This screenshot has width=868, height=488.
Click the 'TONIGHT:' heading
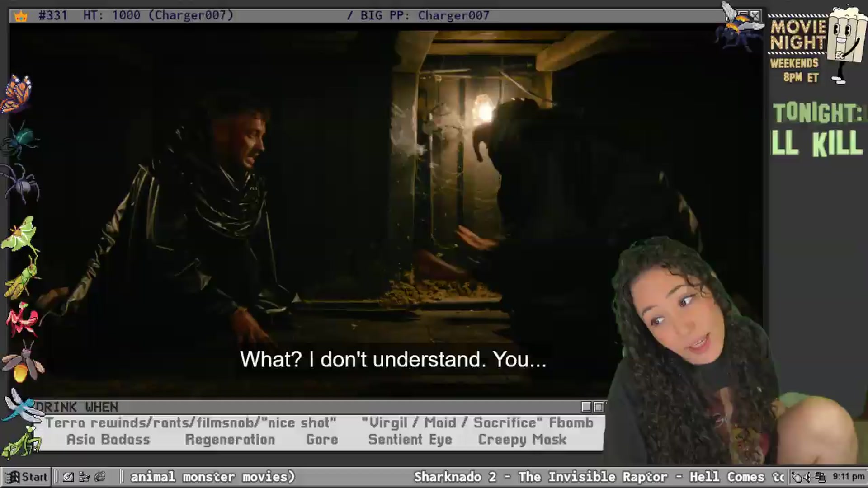click(817, 113)
